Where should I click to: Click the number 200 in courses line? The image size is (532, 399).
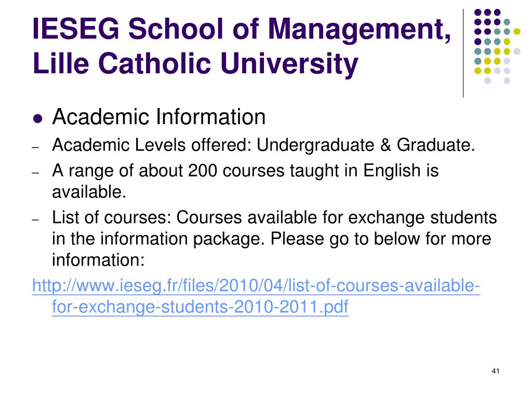coord(203,170)
